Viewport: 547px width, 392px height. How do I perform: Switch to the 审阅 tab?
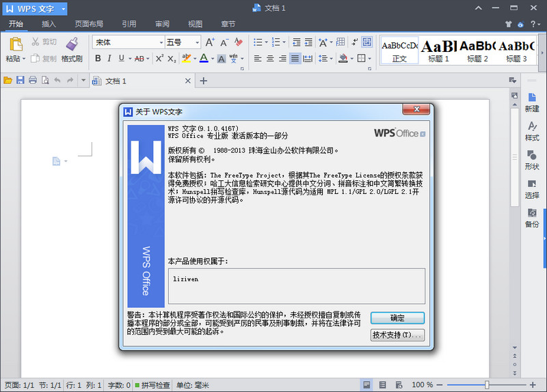(x=162, y=24)
